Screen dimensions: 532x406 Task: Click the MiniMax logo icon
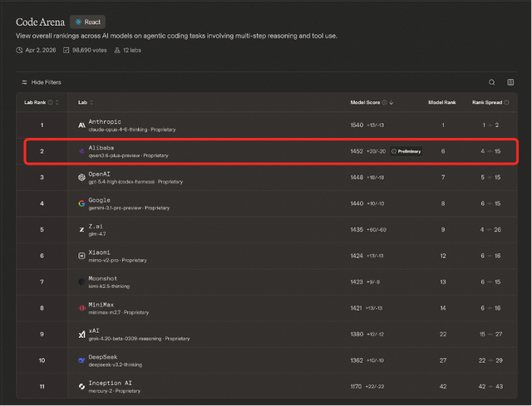click(81, 307)
